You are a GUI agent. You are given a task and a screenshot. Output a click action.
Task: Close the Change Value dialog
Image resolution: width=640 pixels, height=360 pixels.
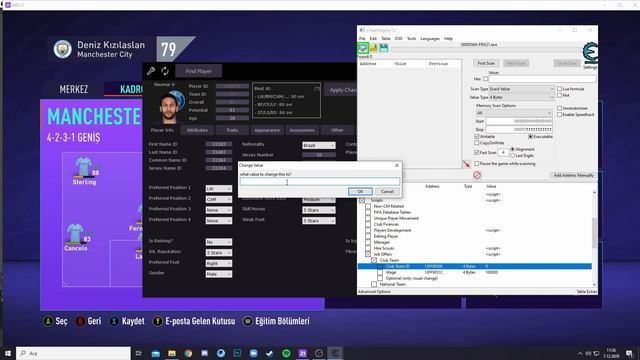click(x=397, y=165)
